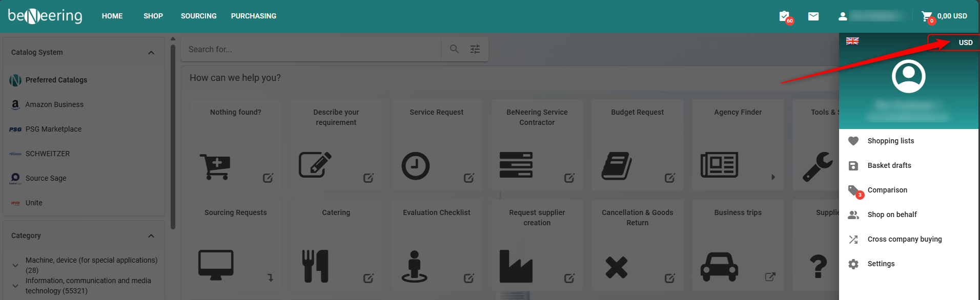Open the shopping cart in header

coord(927,16)
